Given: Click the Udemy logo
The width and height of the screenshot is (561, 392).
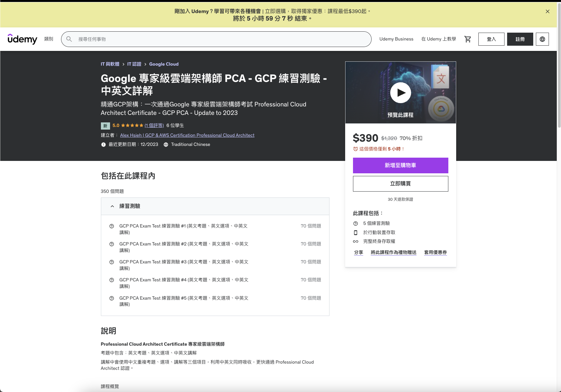Looking at the screenshot, I should pos(22,39).
